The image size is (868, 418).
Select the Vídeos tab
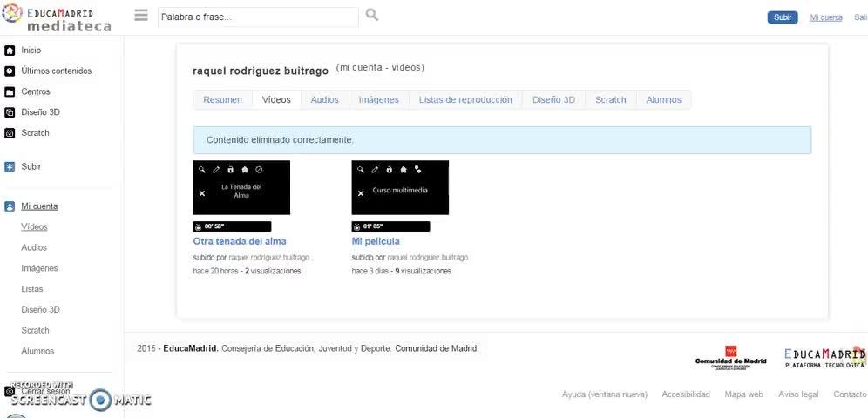276,100
